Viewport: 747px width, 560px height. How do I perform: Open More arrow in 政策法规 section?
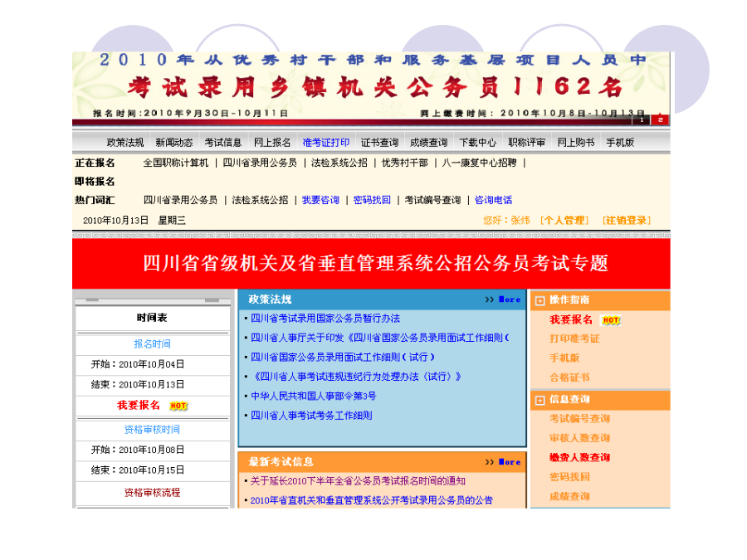(x=504, y=299)
